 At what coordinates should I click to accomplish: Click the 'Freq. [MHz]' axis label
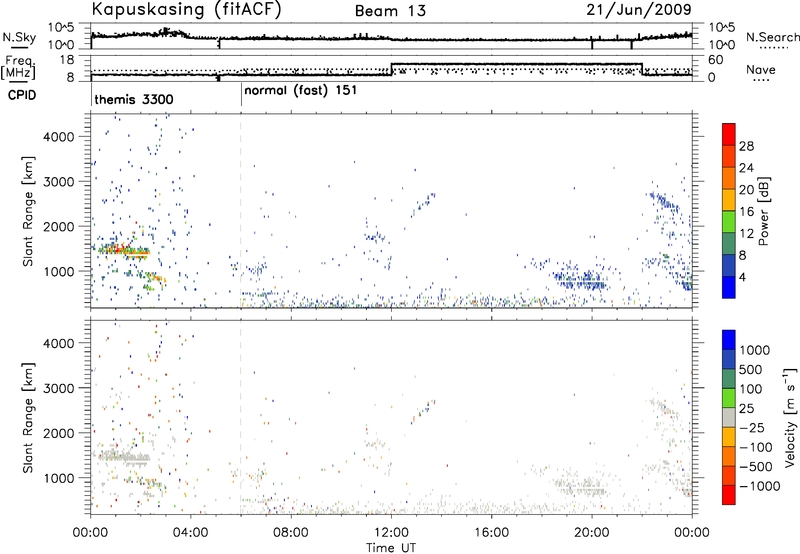click(19, 67)
